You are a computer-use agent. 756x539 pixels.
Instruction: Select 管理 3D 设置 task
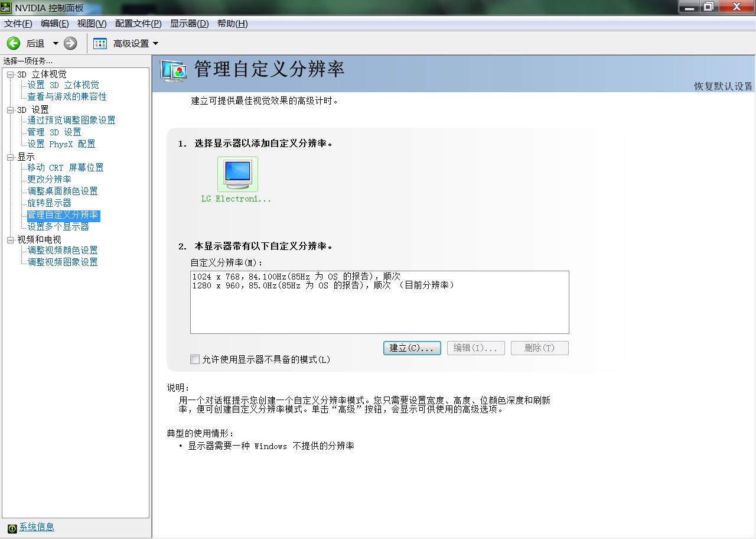pos(54,132)
